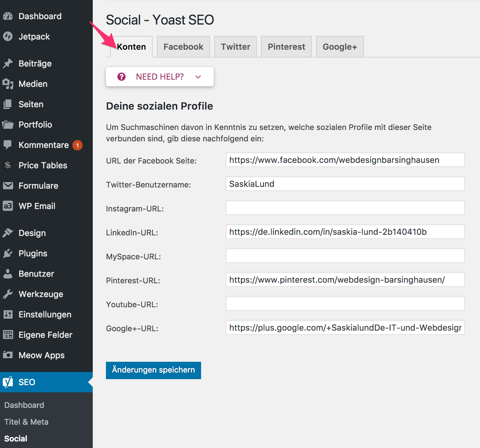480x448 pixels.
Task: Open Titel & Meta submenu link
Action: (26, 422)
